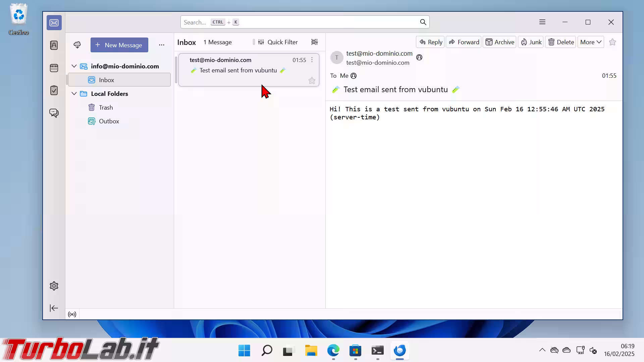Toggle the Quick Filter bar

(278, 42)
